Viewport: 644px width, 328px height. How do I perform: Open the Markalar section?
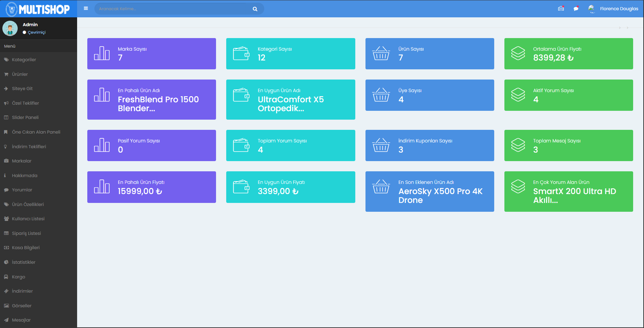[x=21, y=161]
